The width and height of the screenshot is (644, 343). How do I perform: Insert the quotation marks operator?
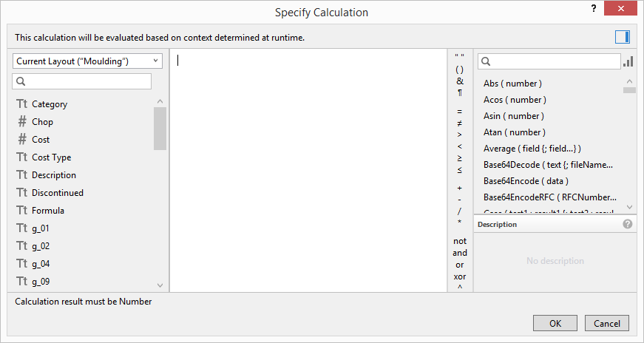pyautogui.click(x=459, y=58)
